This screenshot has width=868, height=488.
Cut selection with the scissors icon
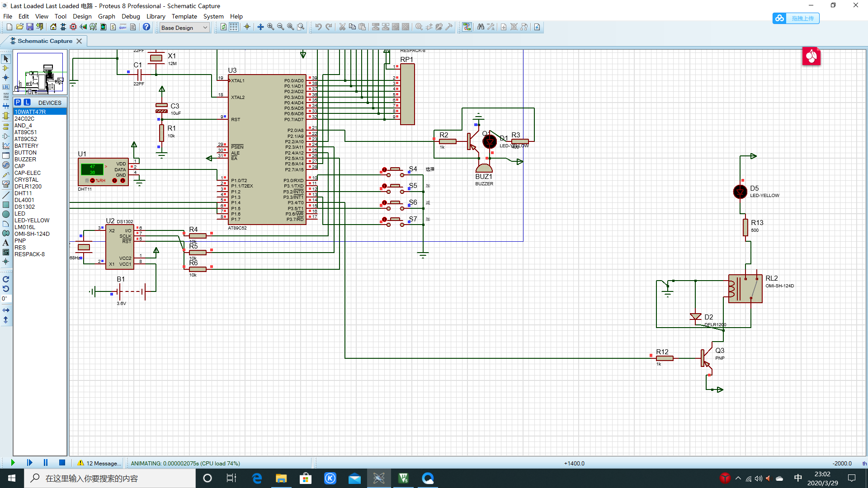click(x=342, y=27)
